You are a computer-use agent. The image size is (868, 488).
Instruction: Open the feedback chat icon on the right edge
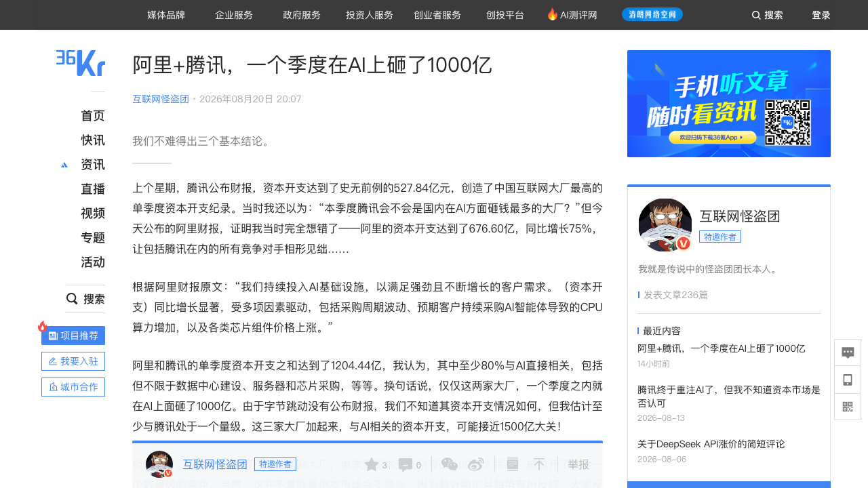tap(848, 352)
